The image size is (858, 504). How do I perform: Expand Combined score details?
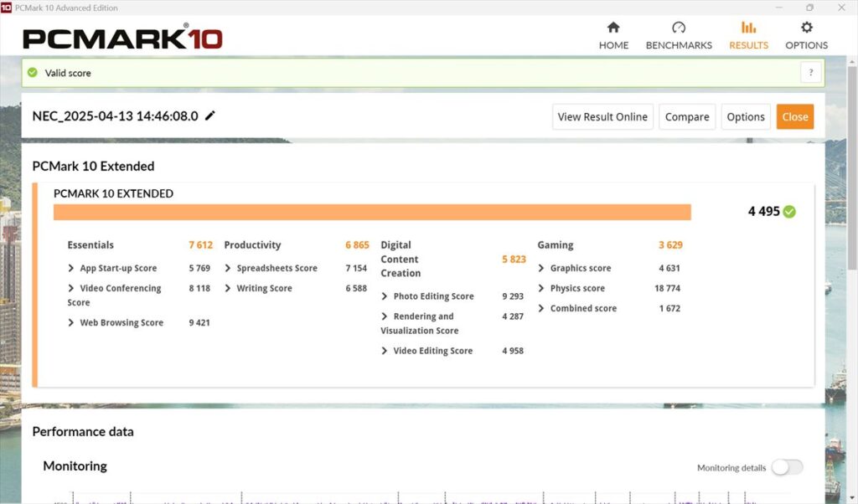point(541,308)
